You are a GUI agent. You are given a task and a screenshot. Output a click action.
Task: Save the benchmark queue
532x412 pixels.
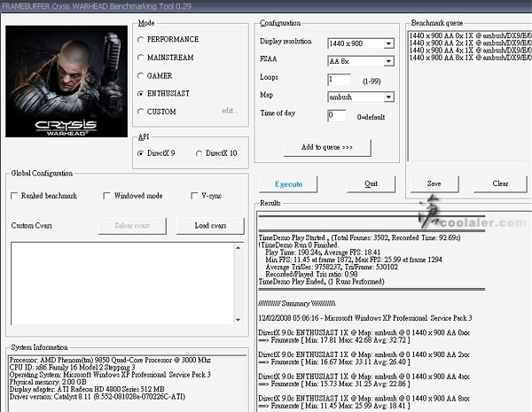(434, 183)
